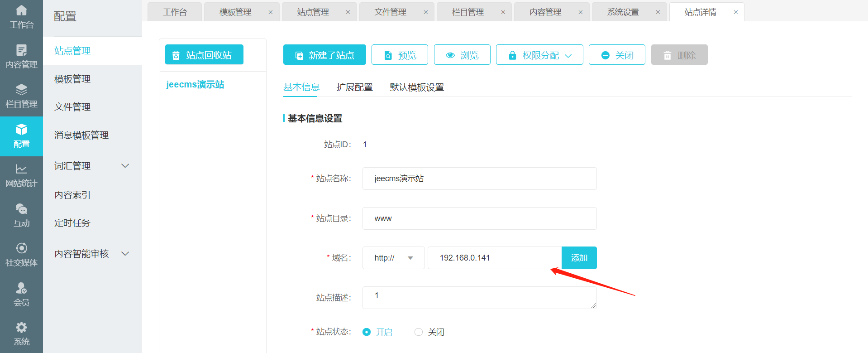Viewport: 868px width, 353px height.
Task: Open 栏目管理 layers icon in the sidebar
Action: pos(21,89)
